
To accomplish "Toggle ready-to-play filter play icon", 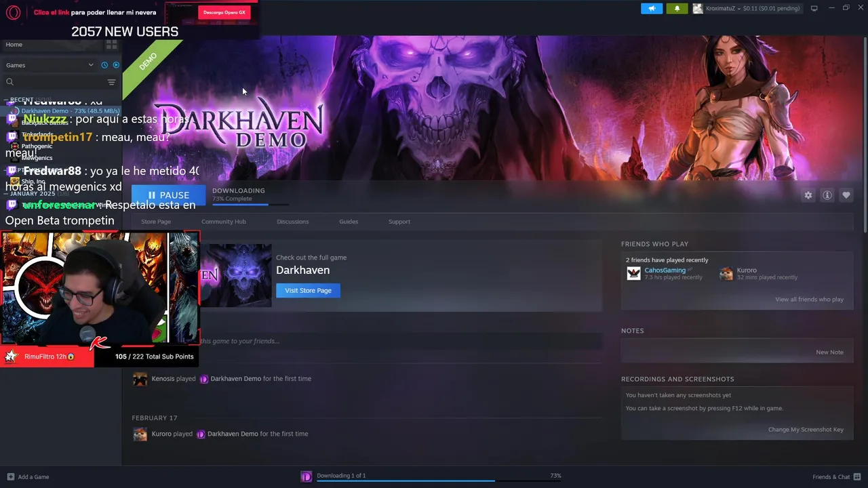I will pos(116,65).
